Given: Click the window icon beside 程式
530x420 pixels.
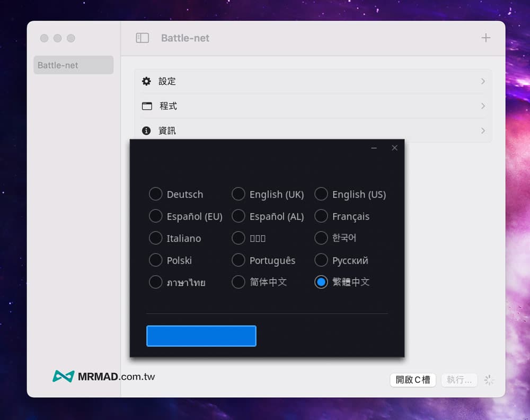Looking at the screenshot, I should 147,106.
